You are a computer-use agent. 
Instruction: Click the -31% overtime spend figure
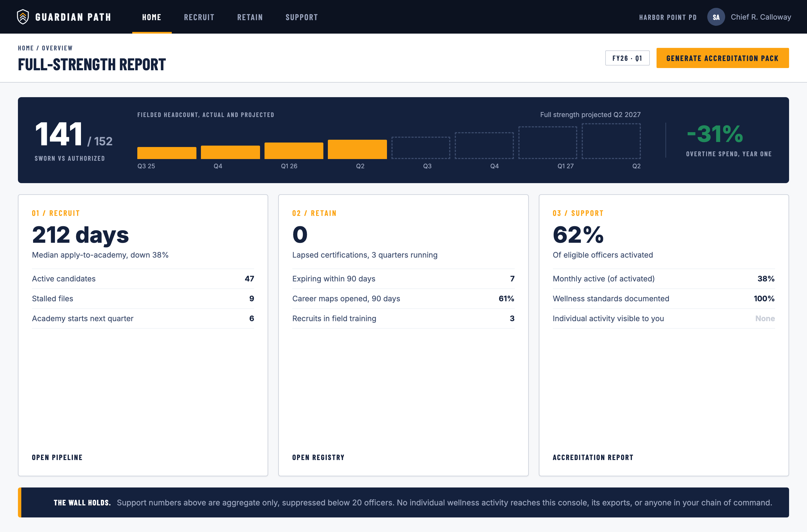pos(715,134)
